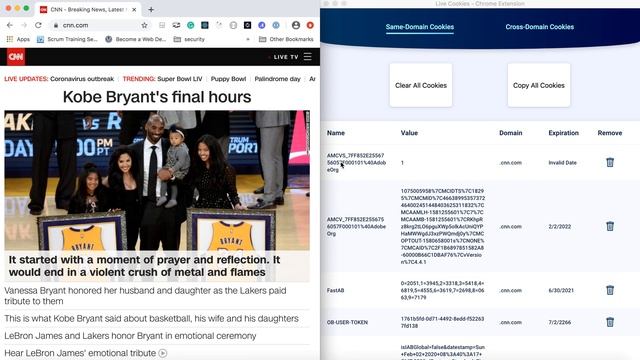The height and width of the screenshot is (360, 640).
Task: Remove the OB-USER-TOKEN cookie
Action: pyautogui.click(x=610, y=322)
